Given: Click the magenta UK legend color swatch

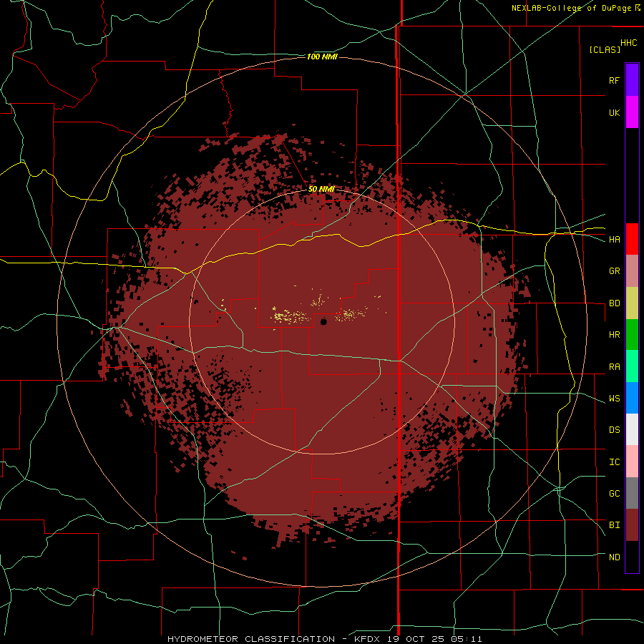Looking at the screenshot, I should [632, 112].
